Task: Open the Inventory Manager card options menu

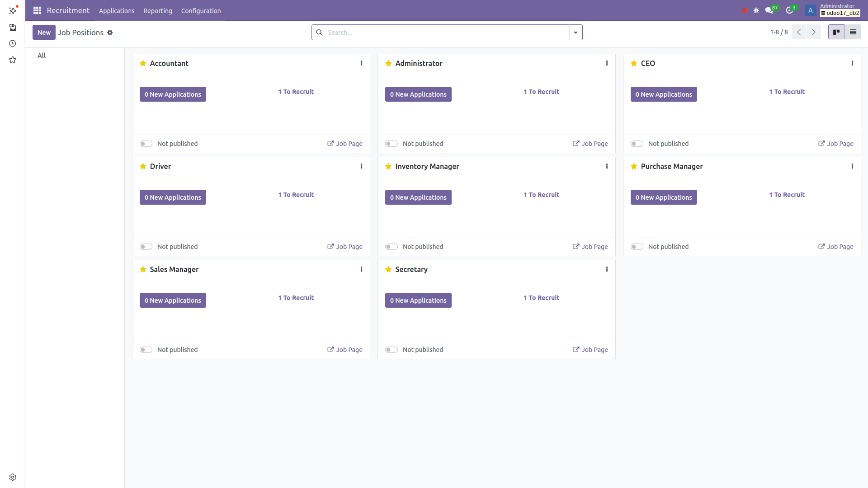Action: [x=607, y=166]
